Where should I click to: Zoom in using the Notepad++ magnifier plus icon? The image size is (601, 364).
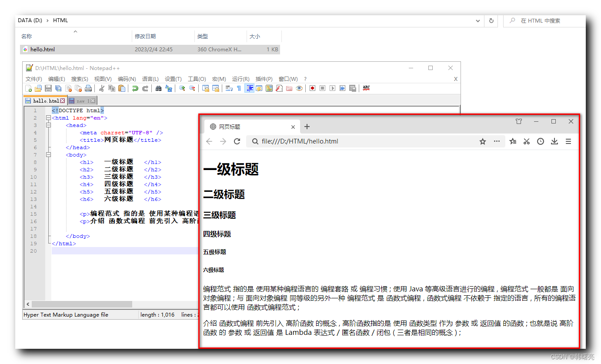[x=182, y=88]
